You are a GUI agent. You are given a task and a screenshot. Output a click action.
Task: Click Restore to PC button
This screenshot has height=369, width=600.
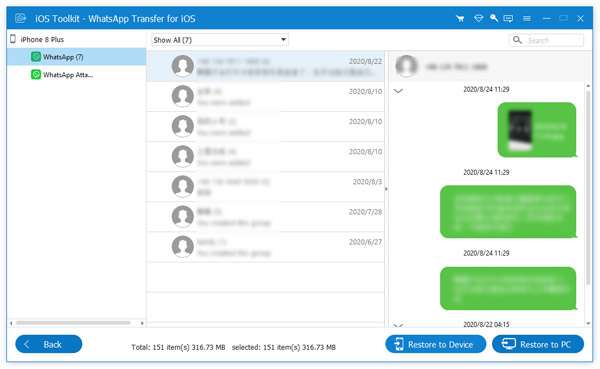point(538,344)
